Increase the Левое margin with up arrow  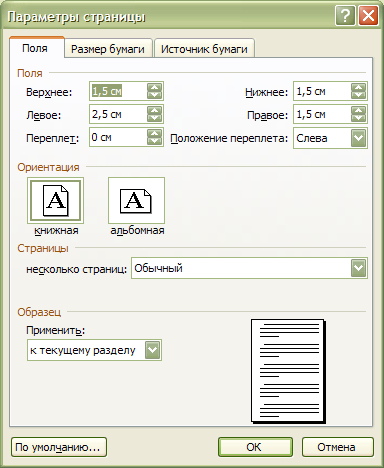154,110
